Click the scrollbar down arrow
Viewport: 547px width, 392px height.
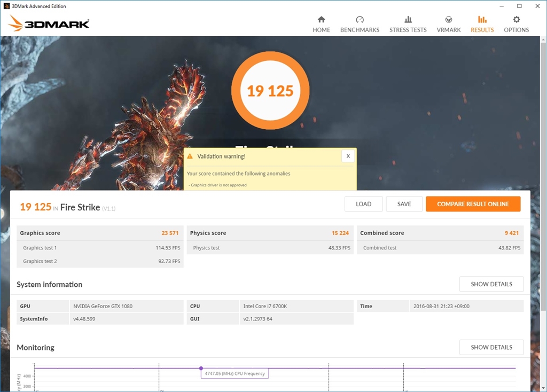[543, 388]
